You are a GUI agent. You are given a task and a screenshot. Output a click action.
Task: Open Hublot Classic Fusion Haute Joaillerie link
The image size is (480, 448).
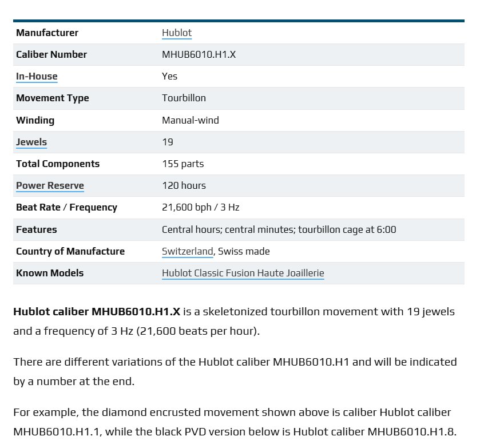[x=243, y=273]
